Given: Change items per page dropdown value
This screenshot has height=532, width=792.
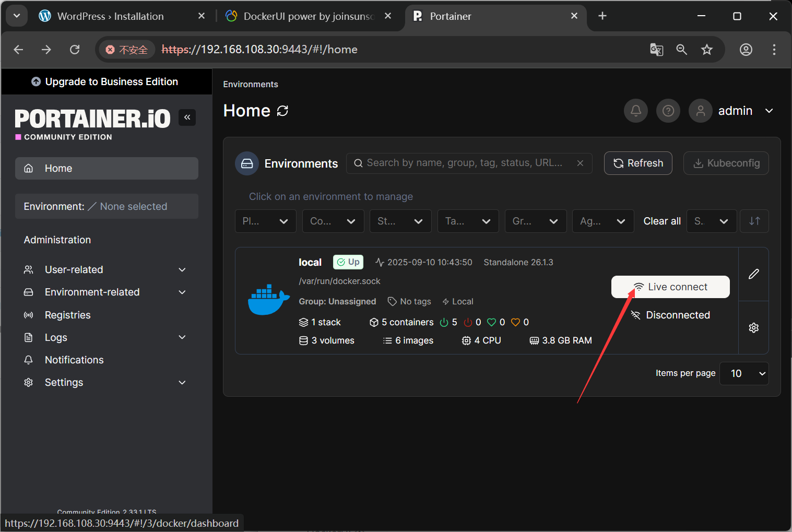Looking at the screenshot, I should [x=744, y=373].
